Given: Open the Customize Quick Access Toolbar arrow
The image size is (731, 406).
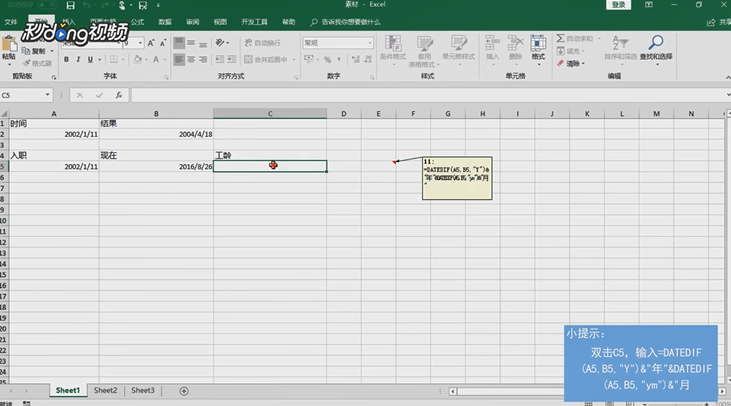Looking at the screenshot, I should pyautogui.click(x=158, y=5).
